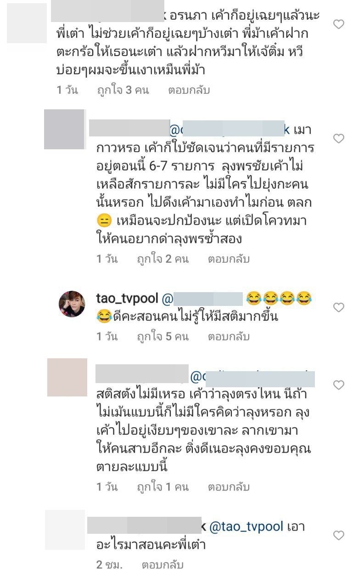View ถูกใจ 1 คน likes list
364x588 pixels.
pyautogui.click(x=163, y=487)
